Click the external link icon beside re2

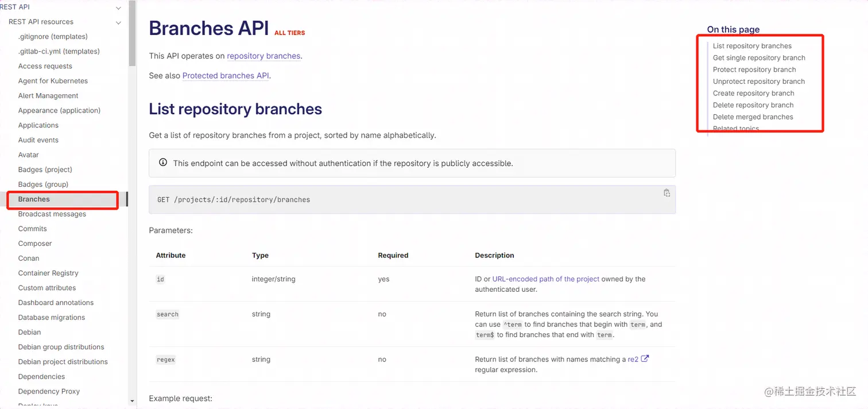(x=645, y=359)
